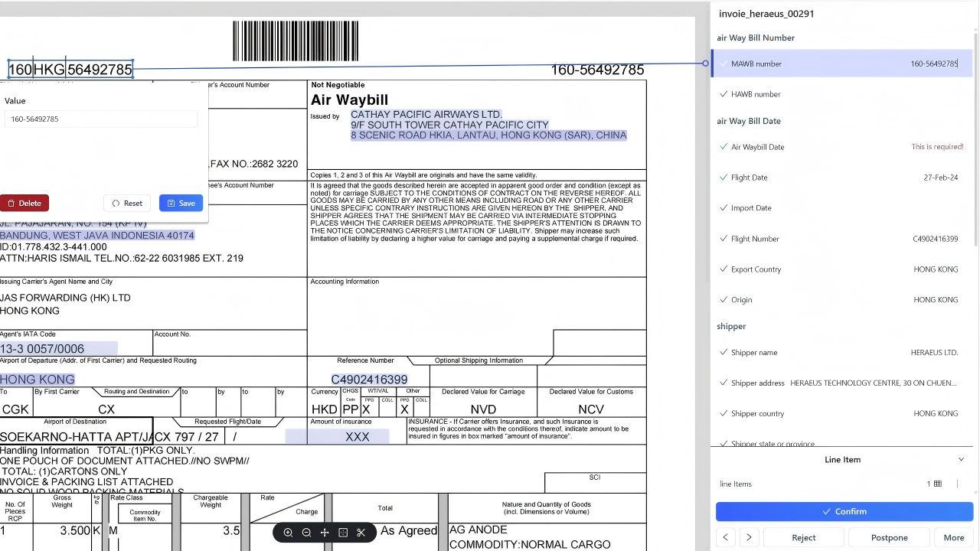The height and width of the screenshot is (551, 980).
Task: Save the edited MAWB value
Action: coord(181,203)
